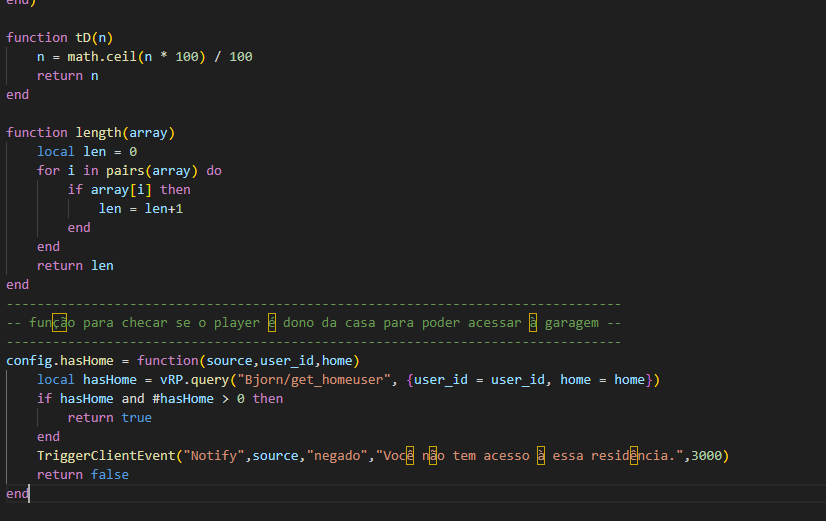The image size is (826, 521).
Task: Click the length function name
Action: point(99,133)
